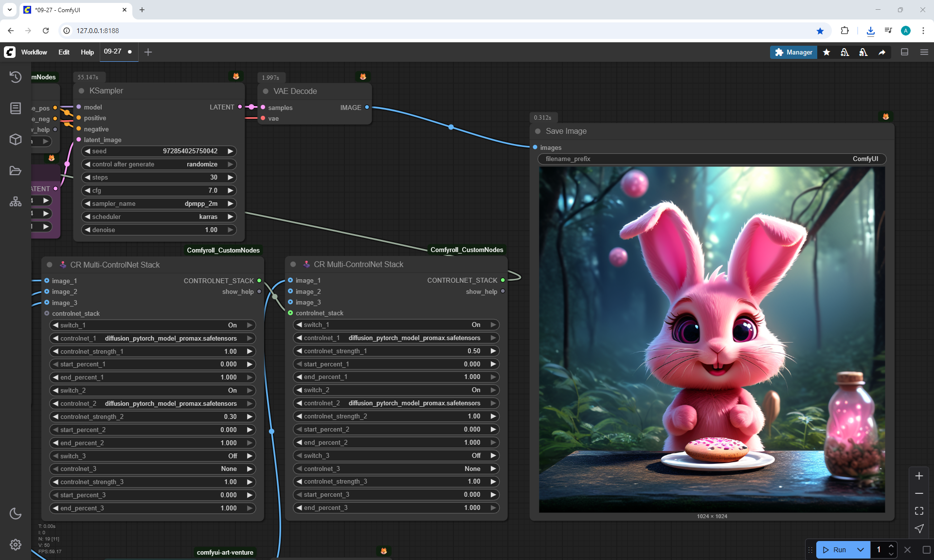Open the Edit menu

[64, 53]
